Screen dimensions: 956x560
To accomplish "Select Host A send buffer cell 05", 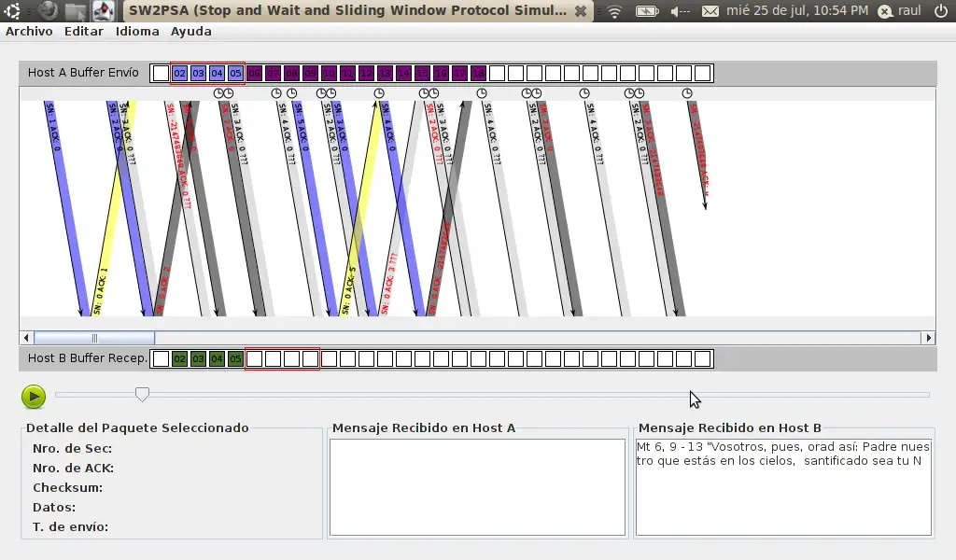I will 235,73.
